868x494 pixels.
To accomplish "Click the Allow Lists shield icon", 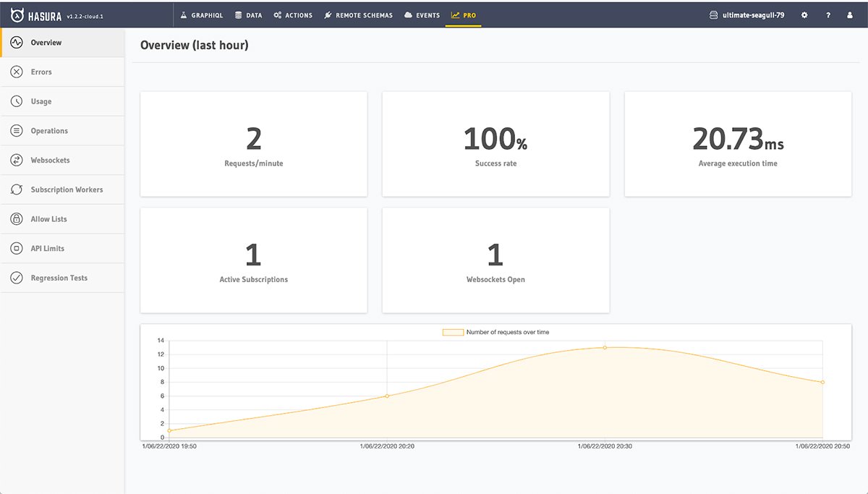I will (x=17, y=218).
